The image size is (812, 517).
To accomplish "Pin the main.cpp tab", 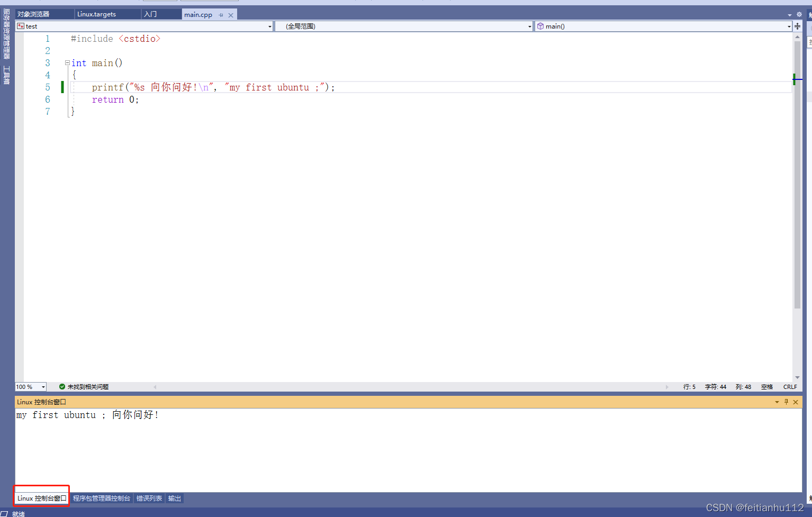I will click(x=221, y=15).
